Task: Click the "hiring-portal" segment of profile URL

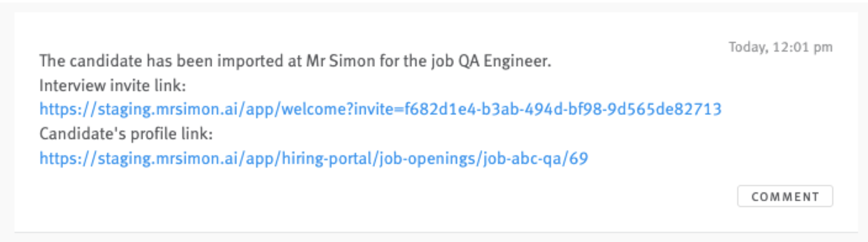Action: (327, 159)
